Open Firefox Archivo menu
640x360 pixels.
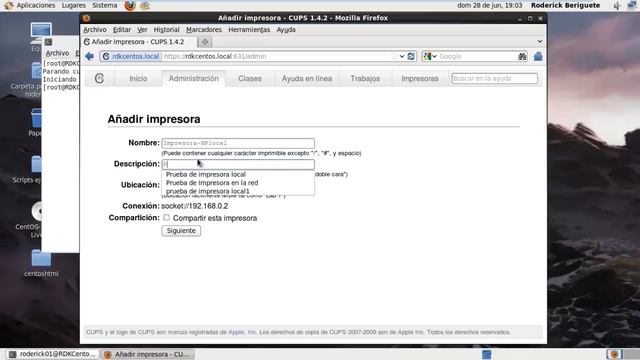tap(95, 30)
